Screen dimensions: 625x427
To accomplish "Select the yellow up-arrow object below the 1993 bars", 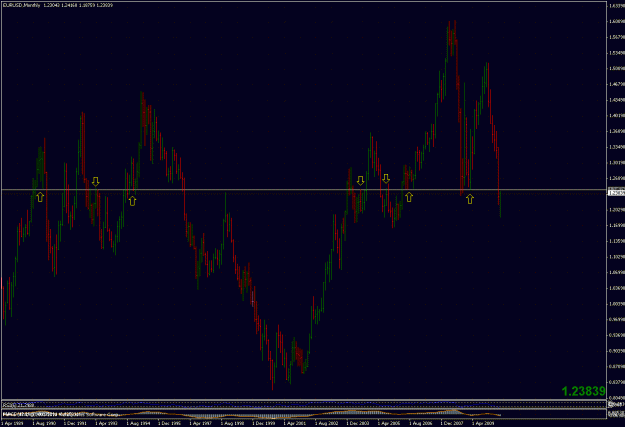I will point(132,201).
